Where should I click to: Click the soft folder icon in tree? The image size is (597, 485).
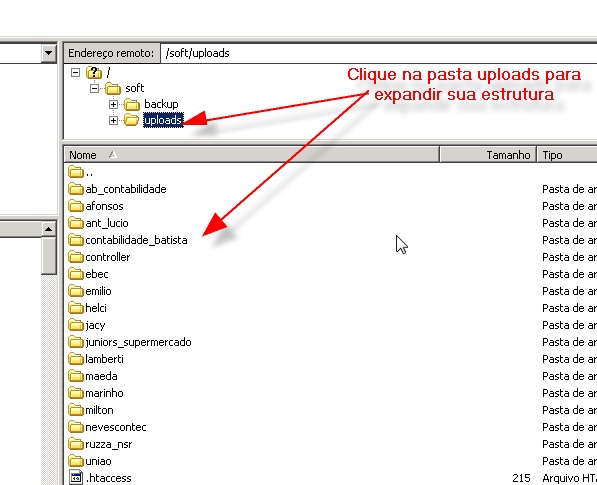point(113,89)
